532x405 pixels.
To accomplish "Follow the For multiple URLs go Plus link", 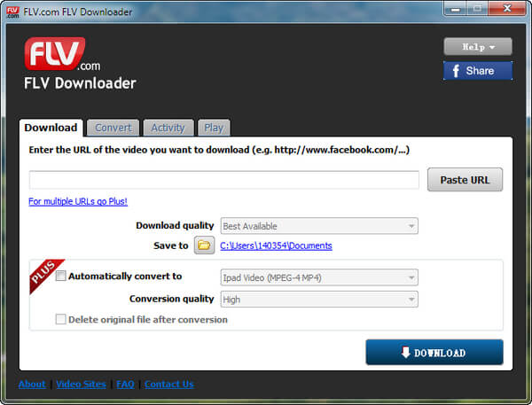I will (x=78, y=201).
